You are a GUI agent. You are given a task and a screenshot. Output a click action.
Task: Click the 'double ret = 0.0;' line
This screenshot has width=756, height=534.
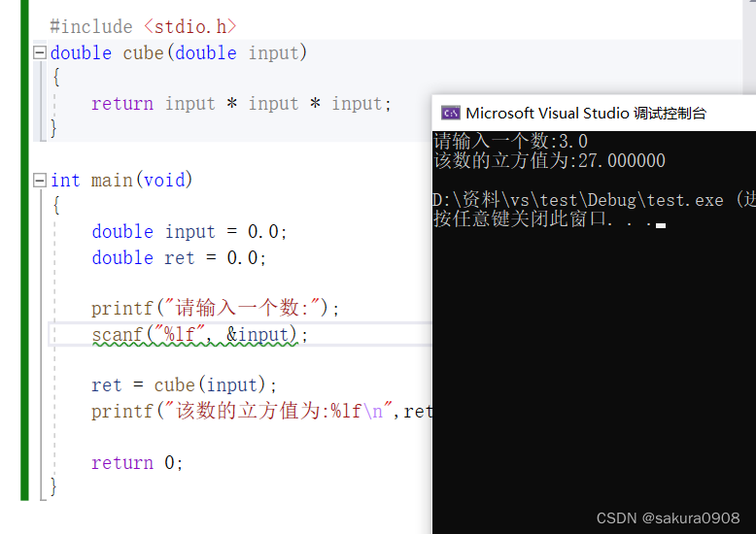(x=179, y=258)
